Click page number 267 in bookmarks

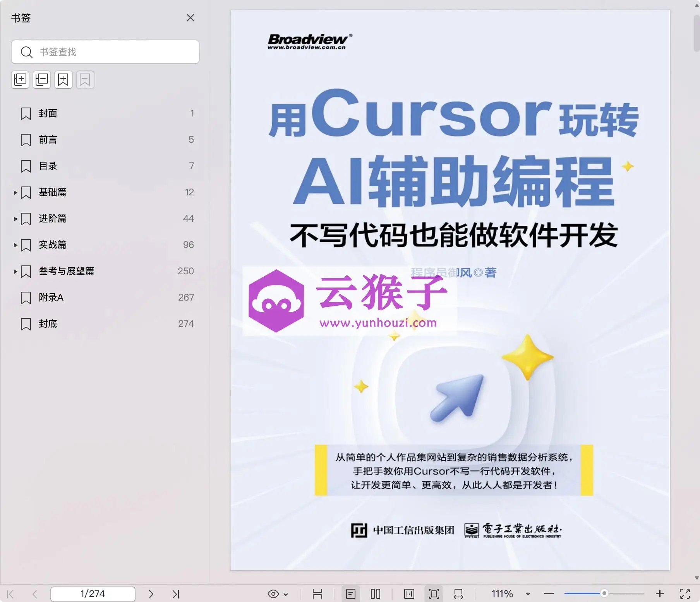(x=186, y=298)
